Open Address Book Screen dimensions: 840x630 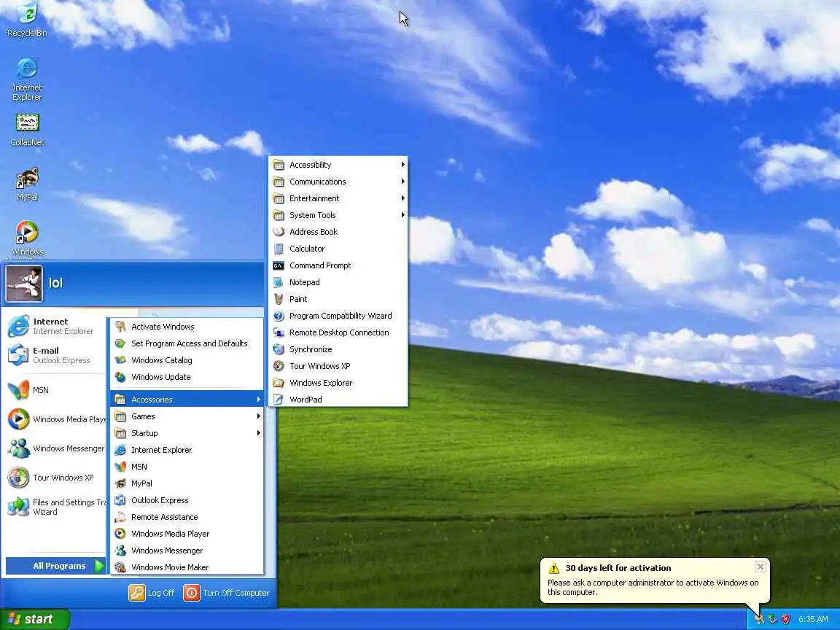coord(338,232)
